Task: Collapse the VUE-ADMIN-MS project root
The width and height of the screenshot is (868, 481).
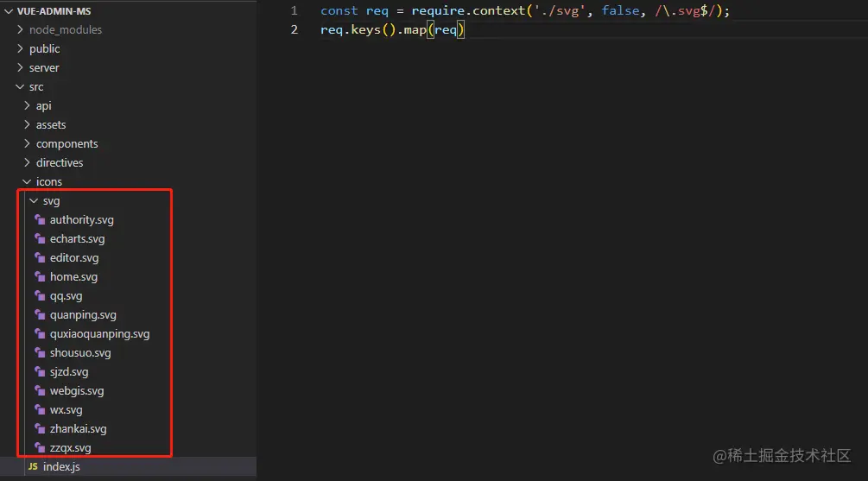Action: pyautogui.click(x=9, y=11)
